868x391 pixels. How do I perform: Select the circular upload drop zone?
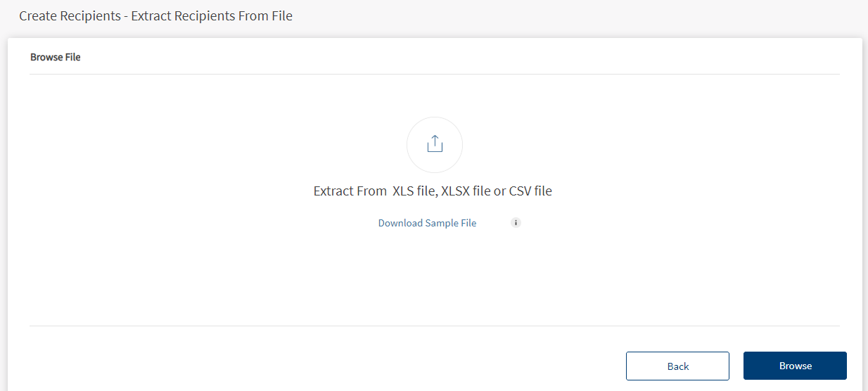(435, 145)
